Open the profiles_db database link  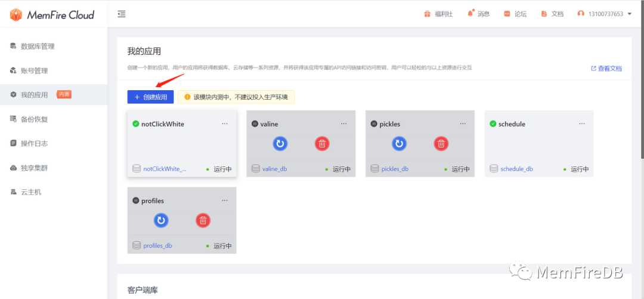(157, 246)
